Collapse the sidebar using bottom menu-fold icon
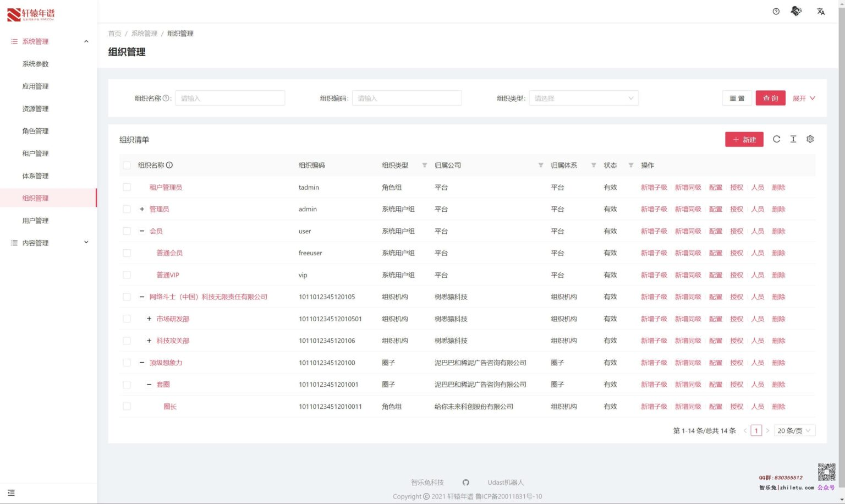 coord(11,493)
